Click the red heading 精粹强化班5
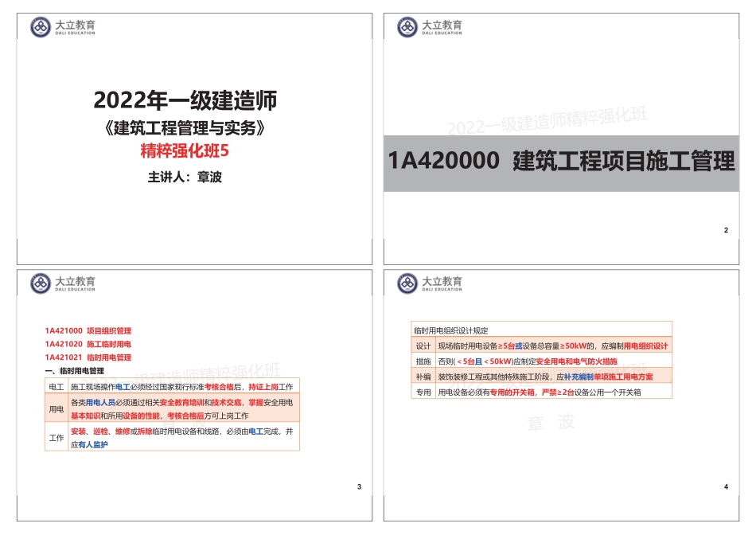The width and height of the screenshot is (756, 535). (185, 151)
